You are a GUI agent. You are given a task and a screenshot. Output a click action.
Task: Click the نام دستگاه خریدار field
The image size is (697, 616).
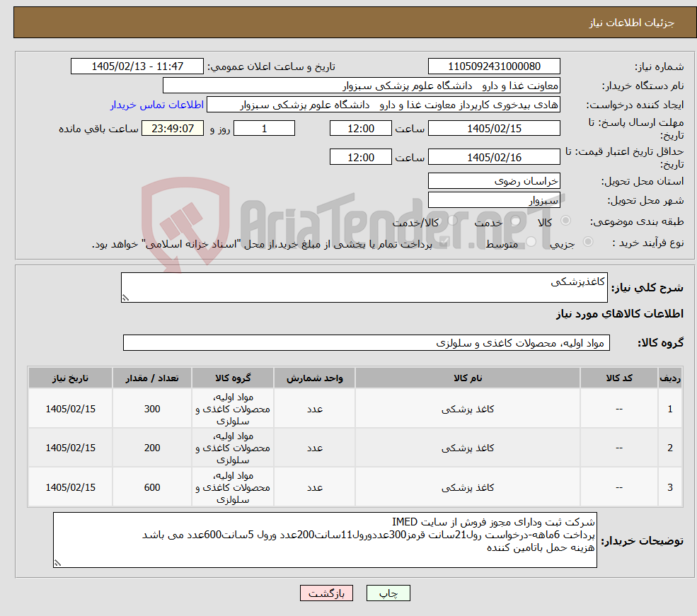point(362,86)
